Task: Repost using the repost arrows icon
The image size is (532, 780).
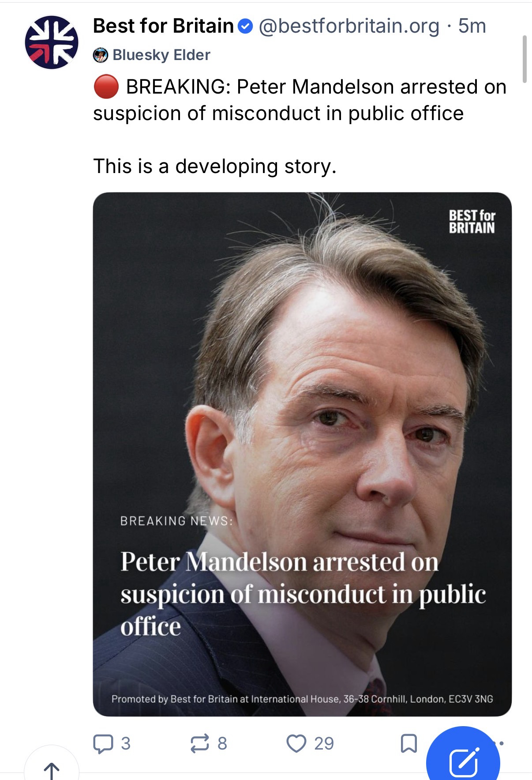Action: point(199,743)
